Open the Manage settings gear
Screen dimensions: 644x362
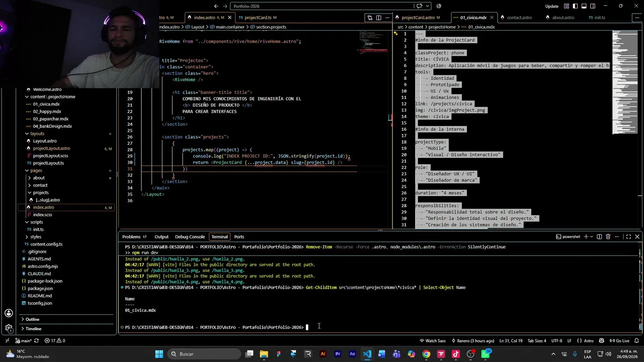pyautogui.click(x=9, y=328)
